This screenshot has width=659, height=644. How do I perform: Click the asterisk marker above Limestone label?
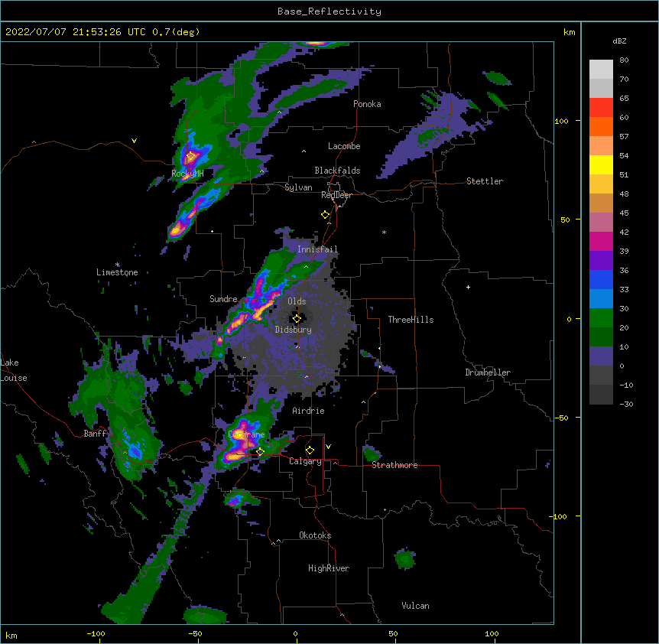coord(118,265)
